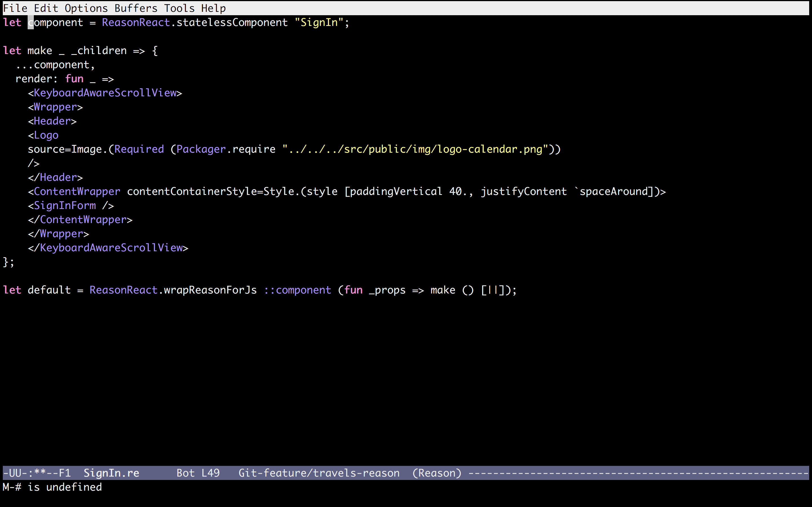
Task: Open the Help menu
Action: 213,8
